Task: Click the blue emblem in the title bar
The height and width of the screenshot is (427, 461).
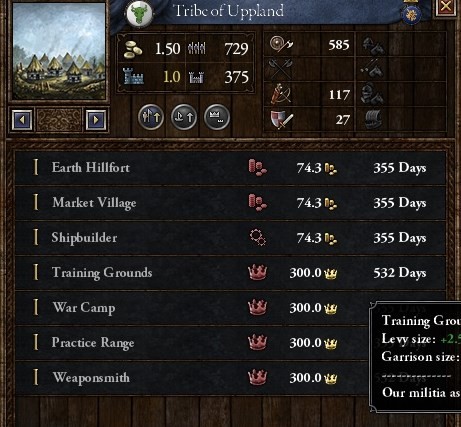Action: point(411,14)
